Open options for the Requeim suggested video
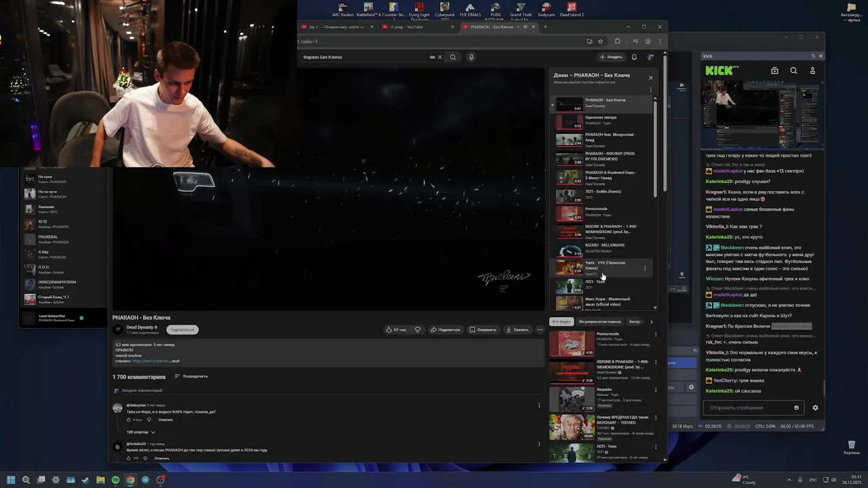 tap(655, 390)
